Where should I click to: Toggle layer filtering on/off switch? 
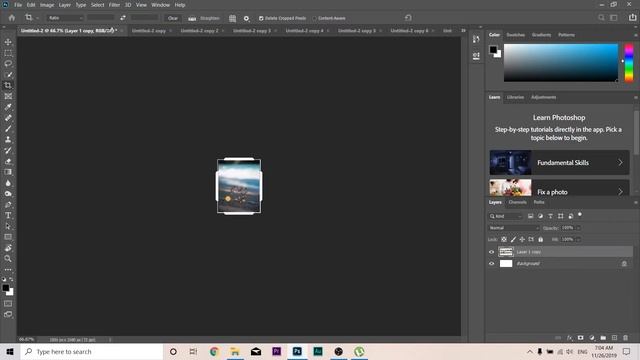click(580, 215)
